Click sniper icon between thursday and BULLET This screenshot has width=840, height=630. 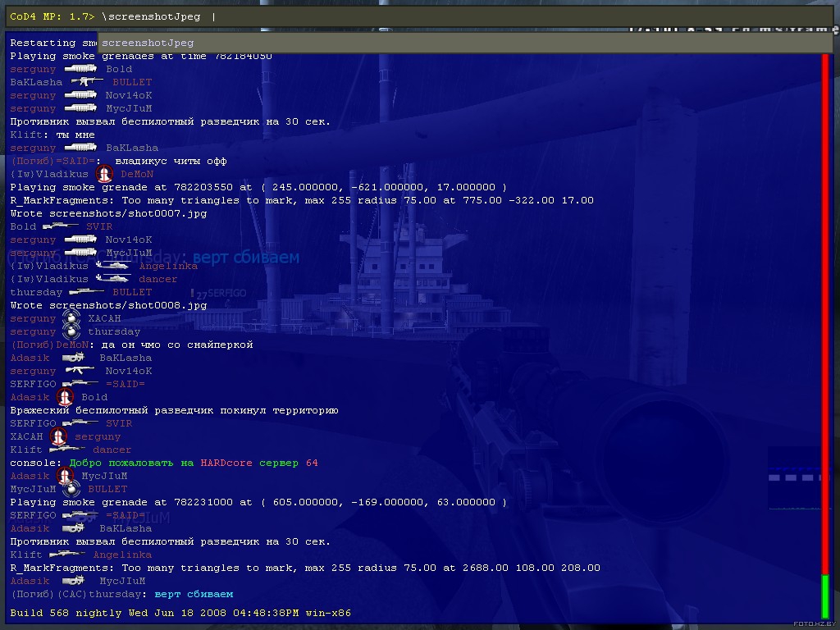click(87, 292)
